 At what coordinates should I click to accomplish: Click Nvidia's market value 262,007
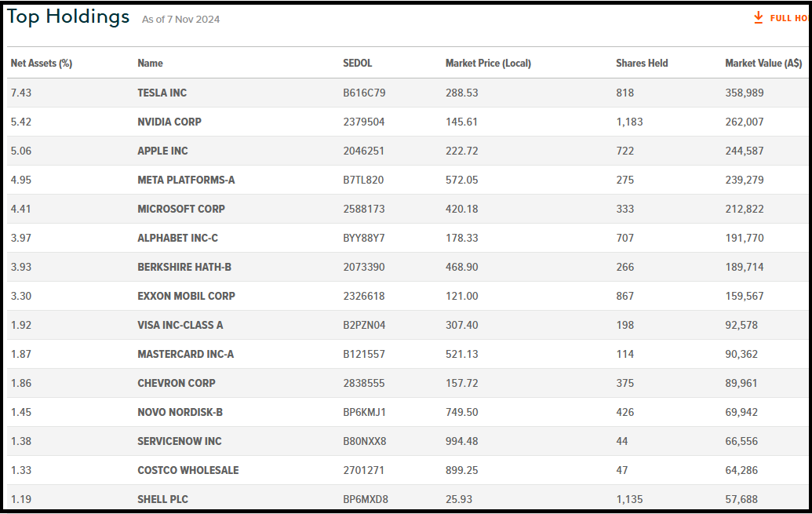coord(745,122)
